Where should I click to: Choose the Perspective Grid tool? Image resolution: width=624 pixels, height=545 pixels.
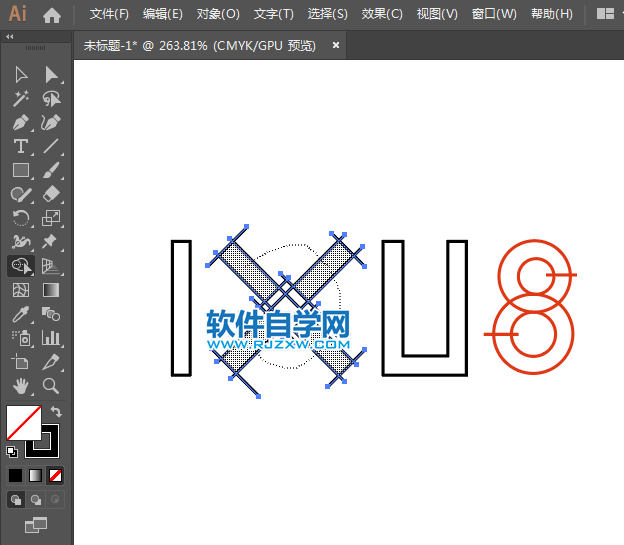(51, 266)
